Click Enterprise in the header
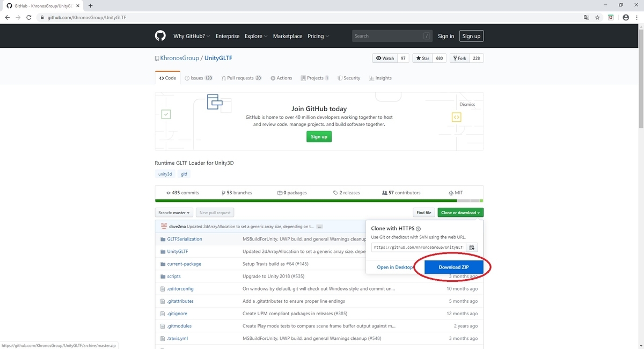Viewport: 644px width, 349px height. point(228,36)
